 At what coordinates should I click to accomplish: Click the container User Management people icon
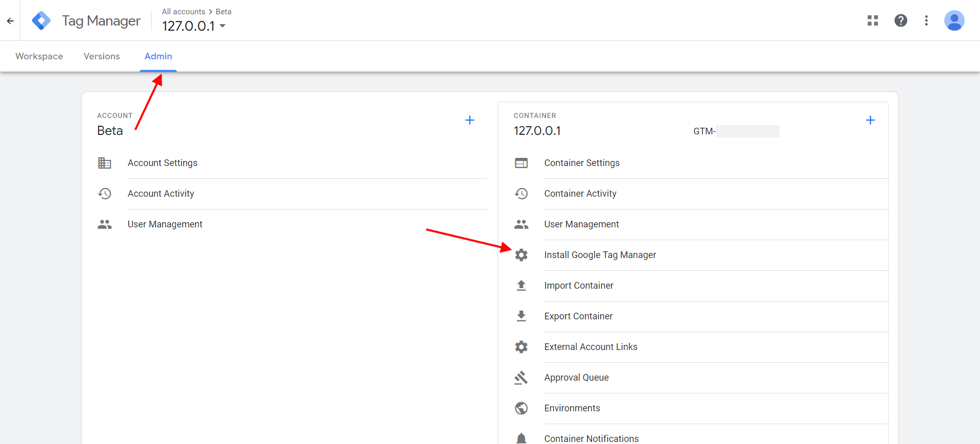tap(521, 224)
